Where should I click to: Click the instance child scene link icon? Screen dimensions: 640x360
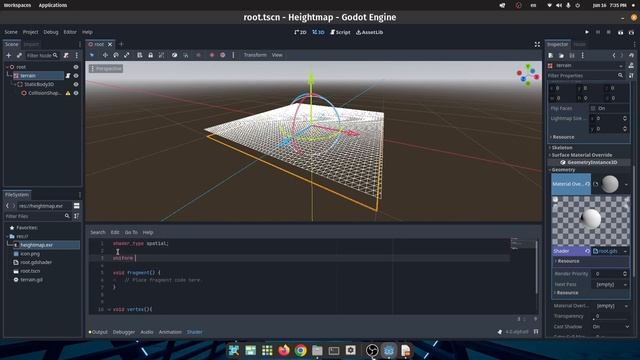click(x=19, y=55)
